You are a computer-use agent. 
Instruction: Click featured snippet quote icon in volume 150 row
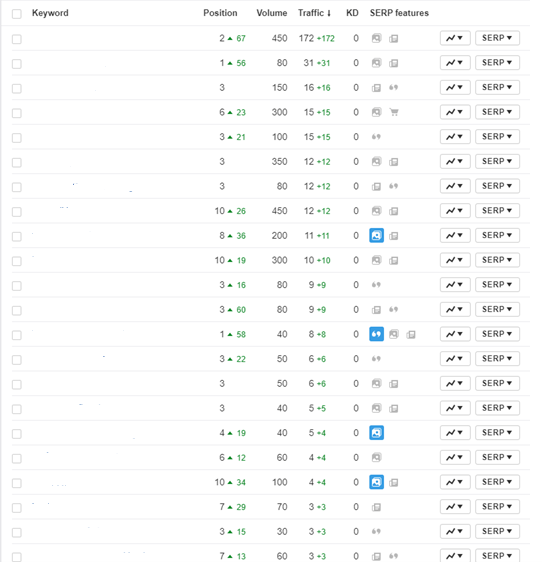click(x=394, y=87)
